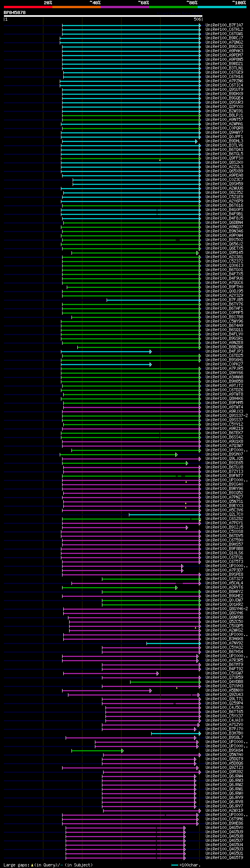The width and height of the screenshot is (250, 868).
Task: Click the Large gaps legend text
Action: [48, 865]
